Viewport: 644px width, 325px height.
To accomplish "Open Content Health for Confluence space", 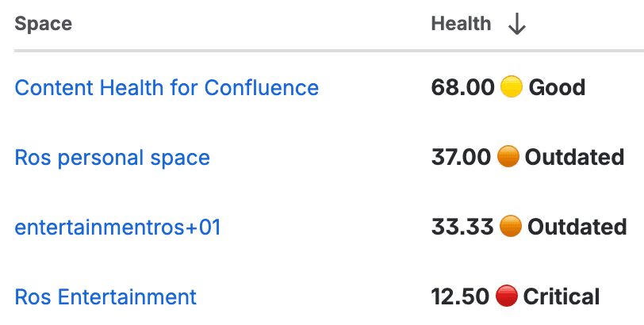I will pos(167,87).
